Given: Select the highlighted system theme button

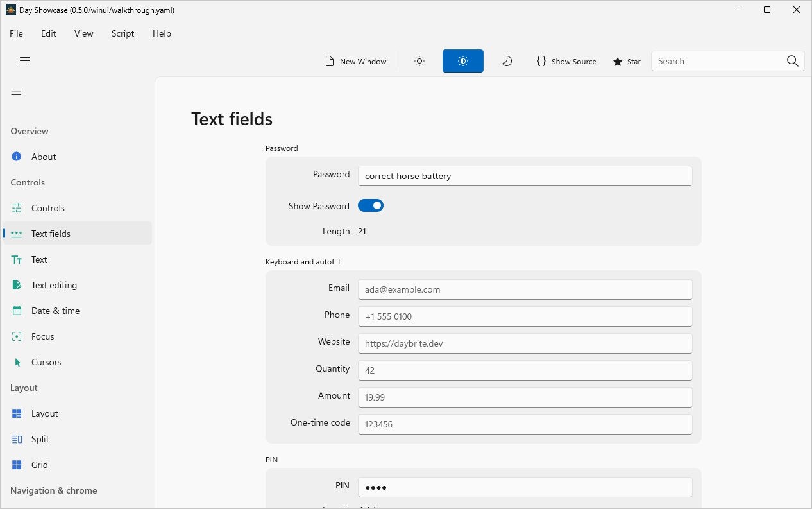Looking at the screenshot, I should pyautogui.click(x=463, y=61).
